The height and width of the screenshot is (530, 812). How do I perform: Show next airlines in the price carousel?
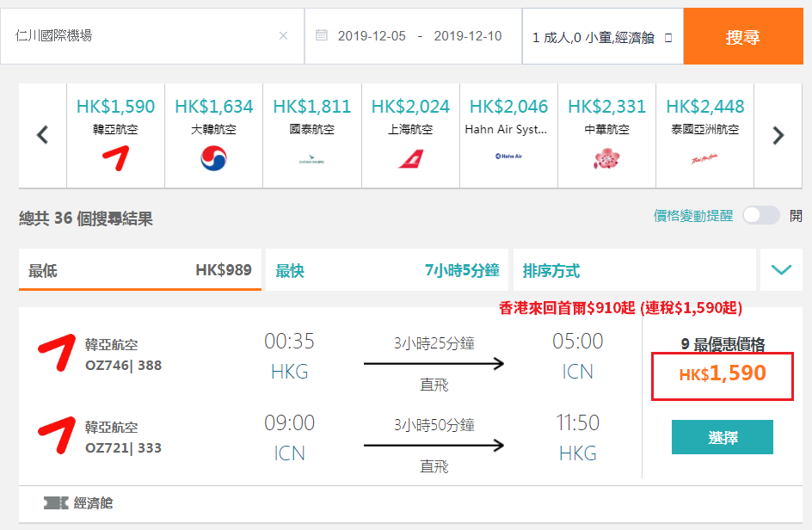(778, 135)
